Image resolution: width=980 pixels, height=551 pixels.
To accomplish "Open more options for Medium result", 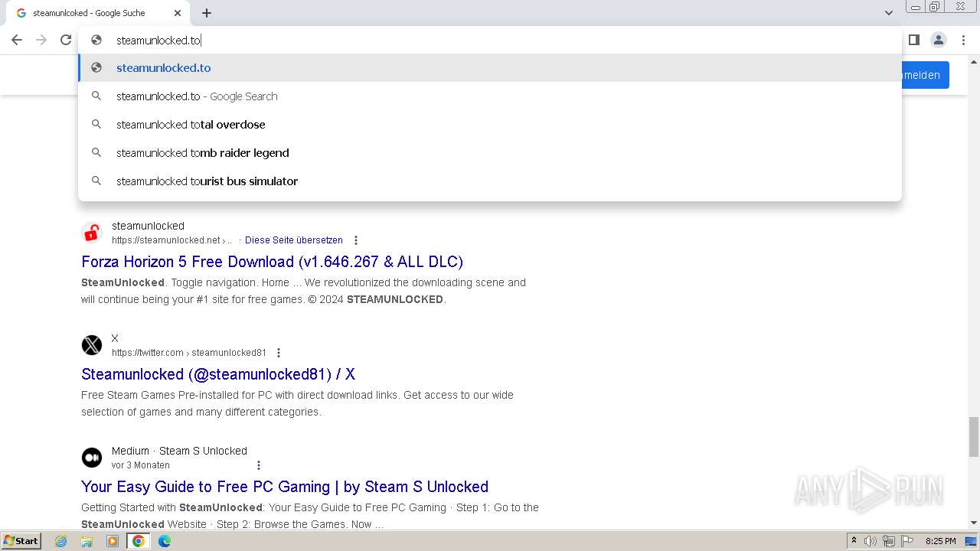I will click(x=258, y=465).
